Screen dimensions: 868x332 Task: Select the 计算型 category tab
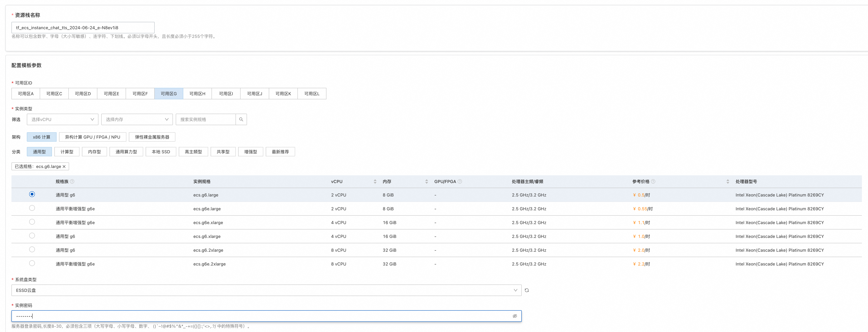67,152
